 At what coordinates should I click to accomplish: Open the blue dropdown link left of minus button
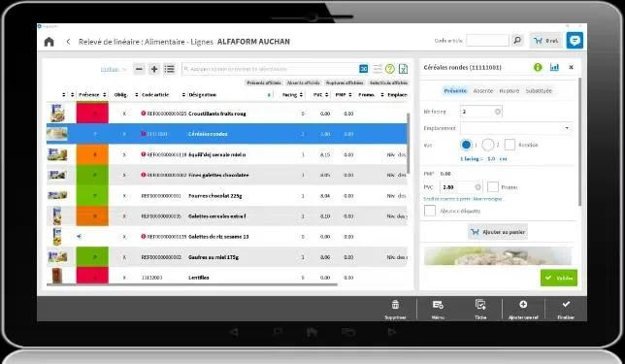(x=114, y=69)
